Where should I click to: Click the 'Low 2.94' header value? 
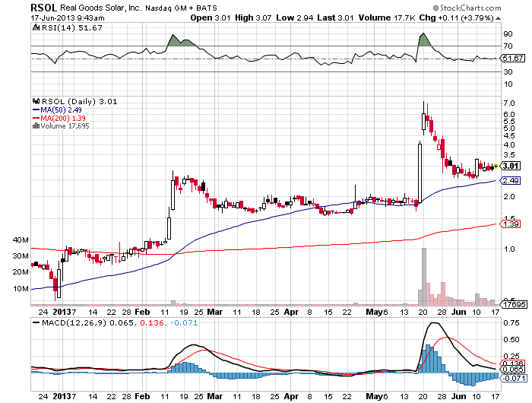click(x=295, y=18)
